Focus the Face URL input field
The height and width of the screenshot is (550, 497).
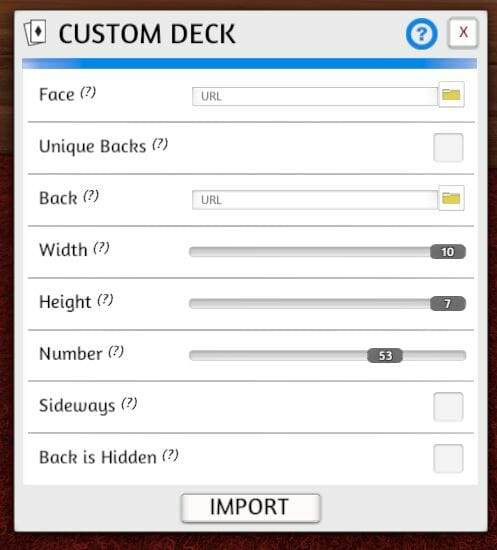[x=315, y=96]
